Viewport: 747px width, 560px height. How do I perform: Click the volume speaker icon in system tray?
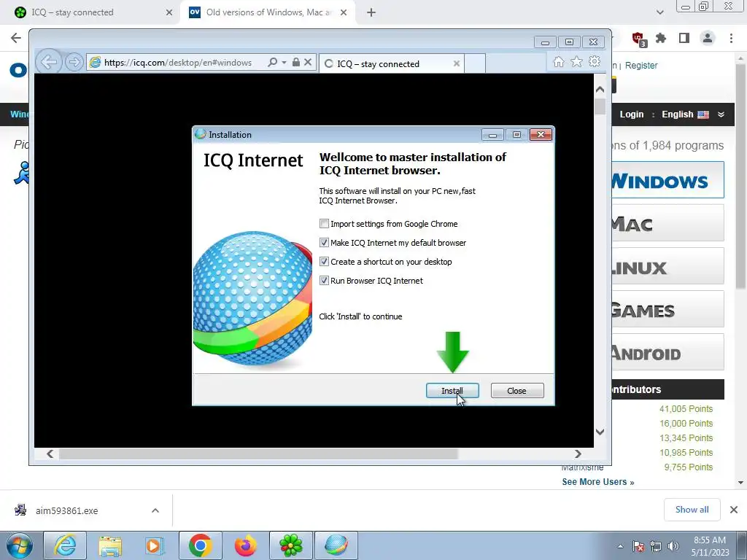point(673,546)
